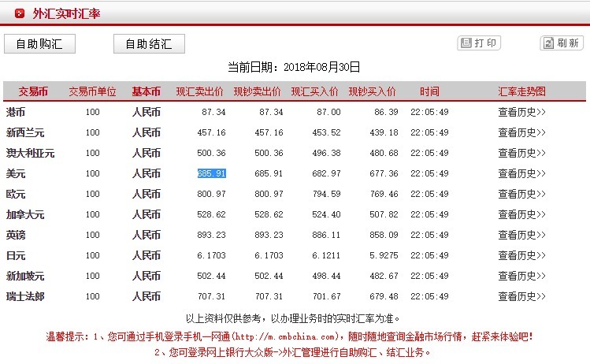Click the 701.67 value in 瑞士法郎 row
Image resolution: width=590 pixels, height=364 pixels.
pos(326,296)
